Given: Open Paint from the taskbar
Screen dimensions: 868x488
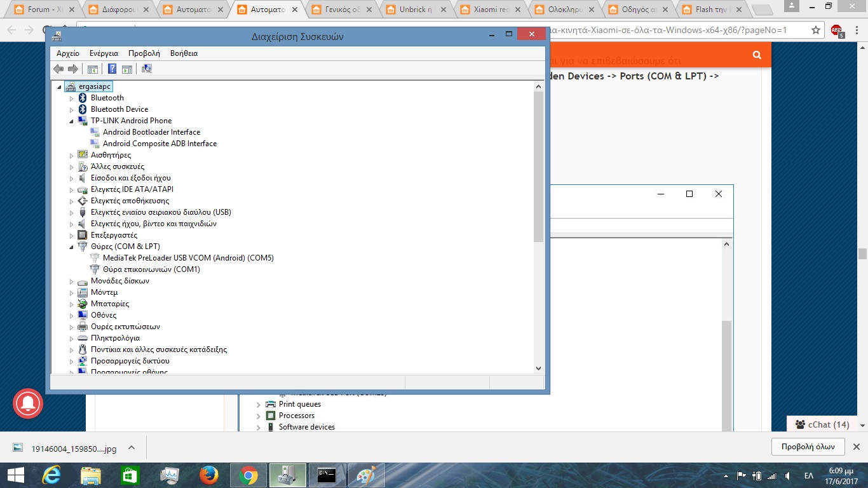Looking at the screenshot, I should [366, 475].
